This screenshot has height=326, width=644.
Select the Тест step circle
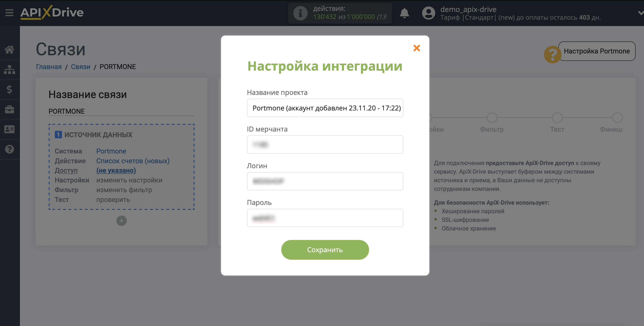[x=557, y=118]
